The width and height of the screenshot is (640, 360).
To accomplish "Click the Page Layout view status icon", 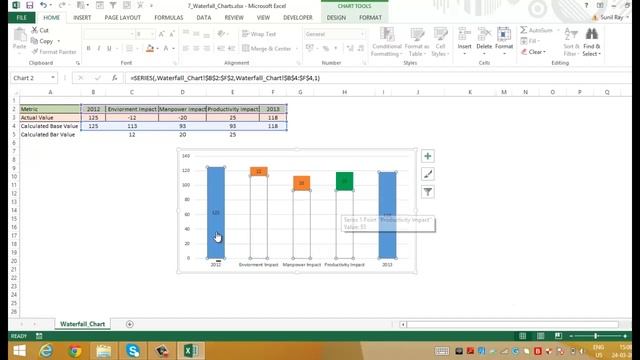I will (540, 336).
